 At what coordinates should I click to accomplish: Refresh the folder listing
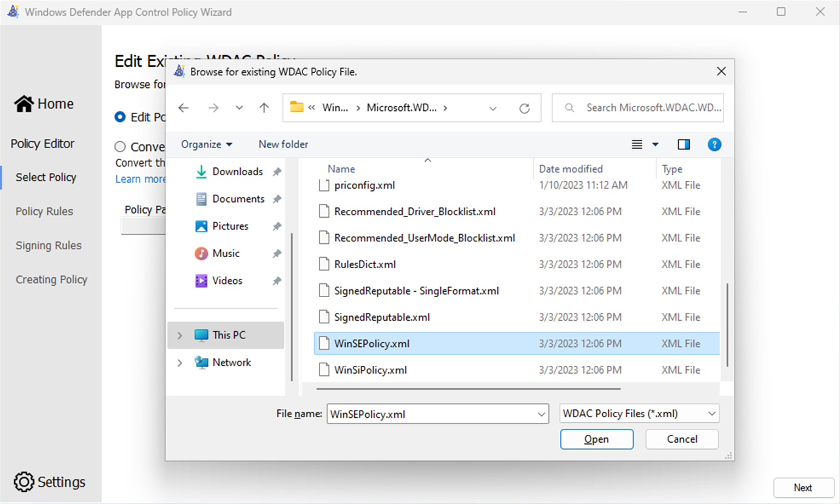[x=524, y=108]
